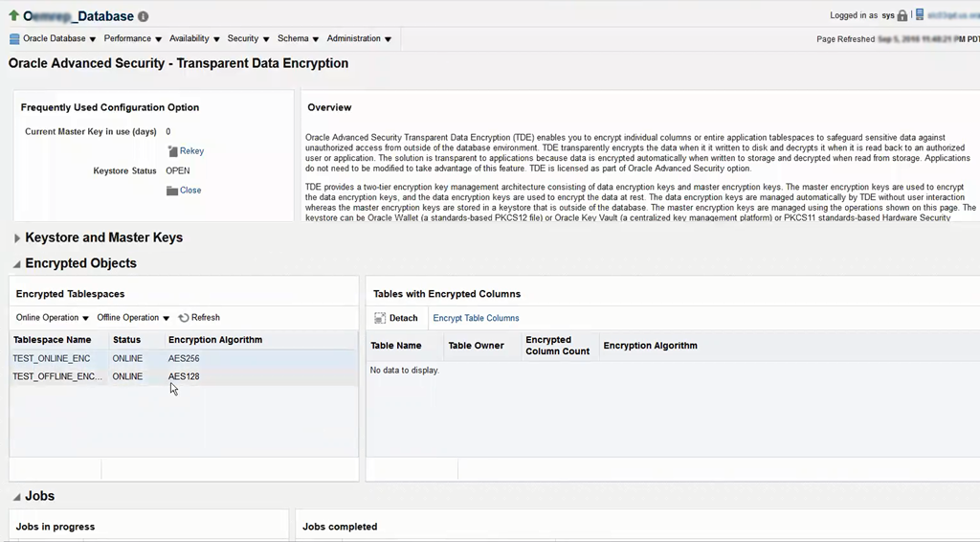Screen dimensions: 980x542
Task: Open the Security menu
Action: pyautogui.click(x=248, y=38)
